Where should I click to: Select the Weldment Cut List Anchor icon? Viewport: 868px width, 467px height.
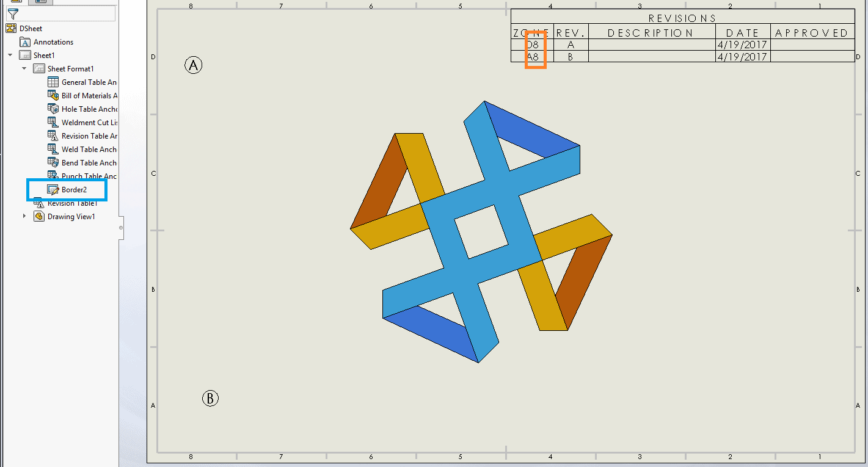(53, 123)
